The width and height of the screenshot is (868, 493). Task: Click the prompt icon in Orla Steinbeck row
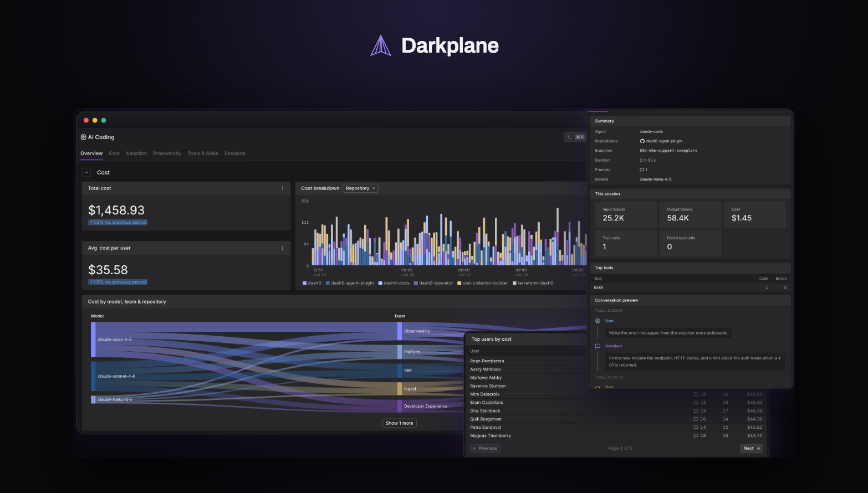696,411
